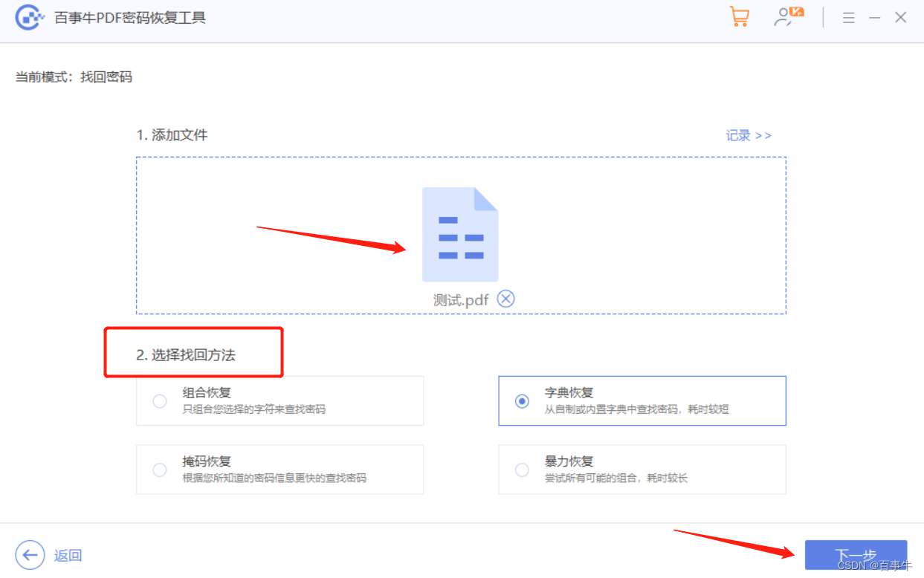
Task: Click description 尝试所有可能的组合，耗时较长
Action: [x=616, y=478]
